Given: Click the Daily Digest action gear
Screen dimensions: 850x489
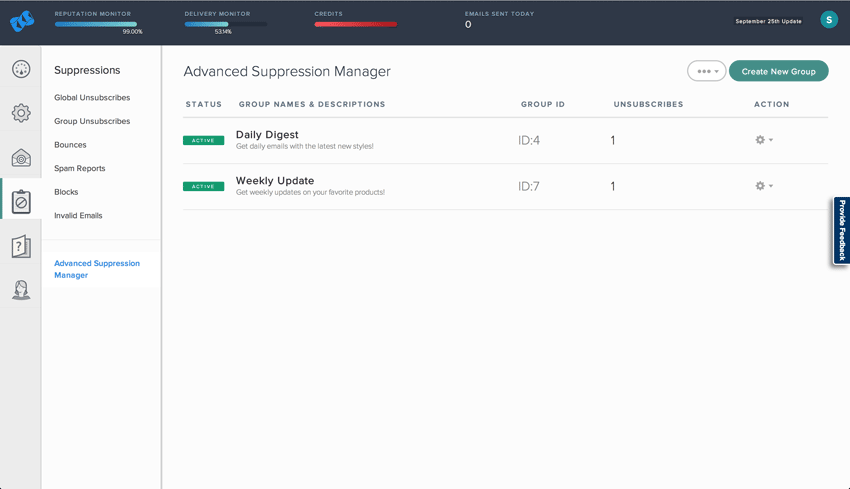Looking at the screenshot, I should pyautogui.click(x=760, y=140).
